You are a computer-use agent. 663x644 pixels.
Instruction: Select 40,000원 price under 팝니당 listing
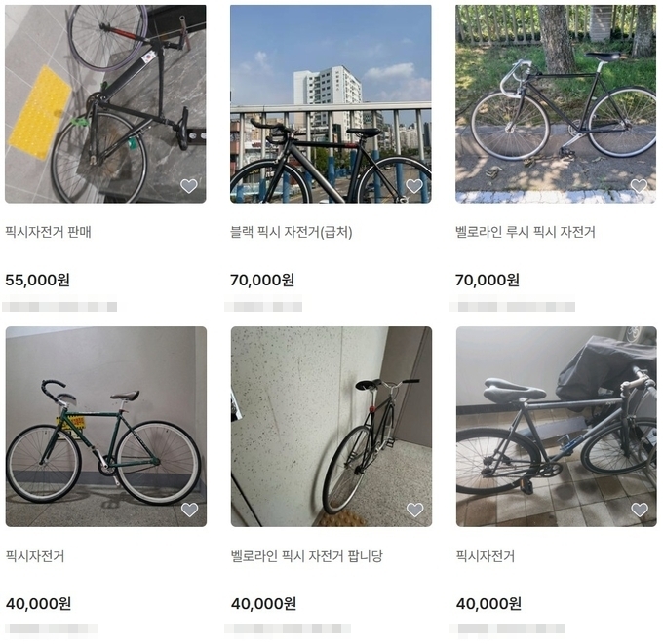(x=263, y=603)
